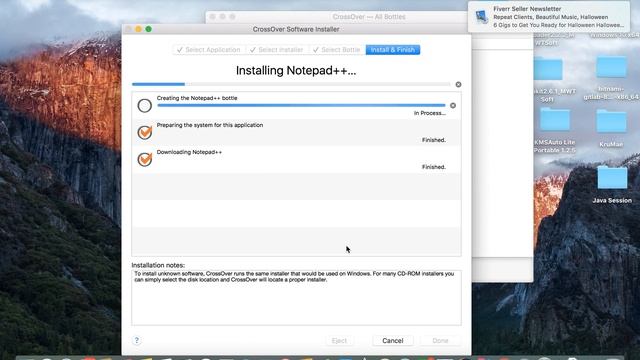Click the checkmark beside Downloading Notepad++
The image size is (640, 360).
[x=144, y=160]
